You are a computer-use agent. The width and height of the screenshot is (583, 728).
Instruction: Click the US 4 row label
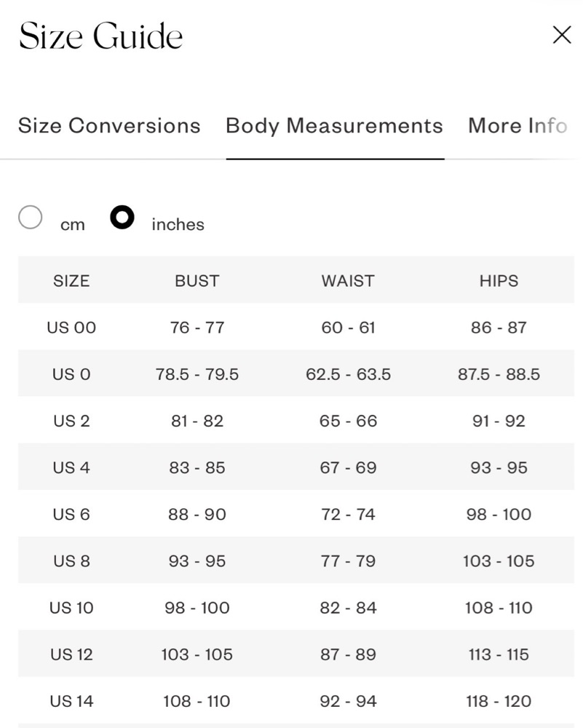[x=71, y=467]
